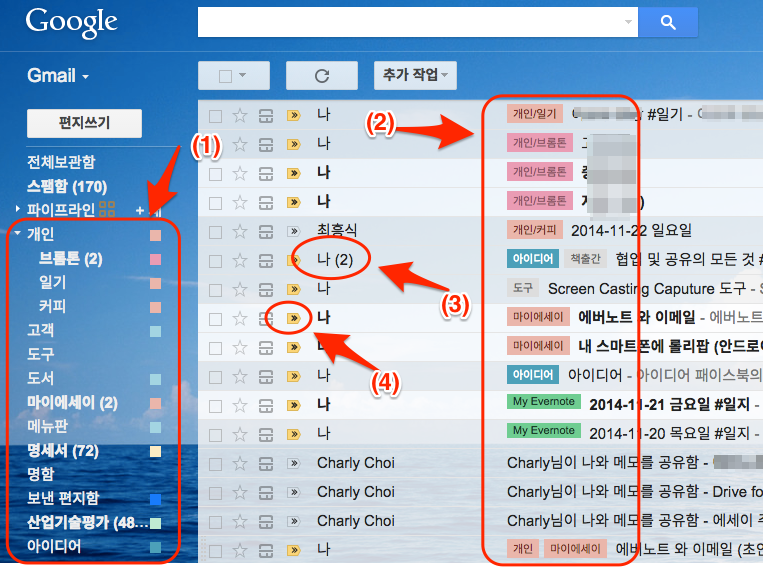Open the Gmail dropdown menu
This screenshot has height=567, width=763.
click(58, 76)
